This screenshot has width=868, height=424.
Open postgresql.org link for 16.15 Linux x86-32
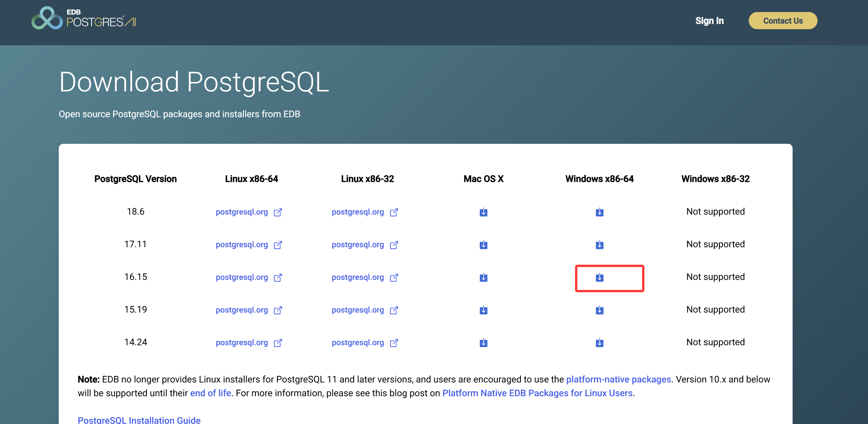(365, 278)
